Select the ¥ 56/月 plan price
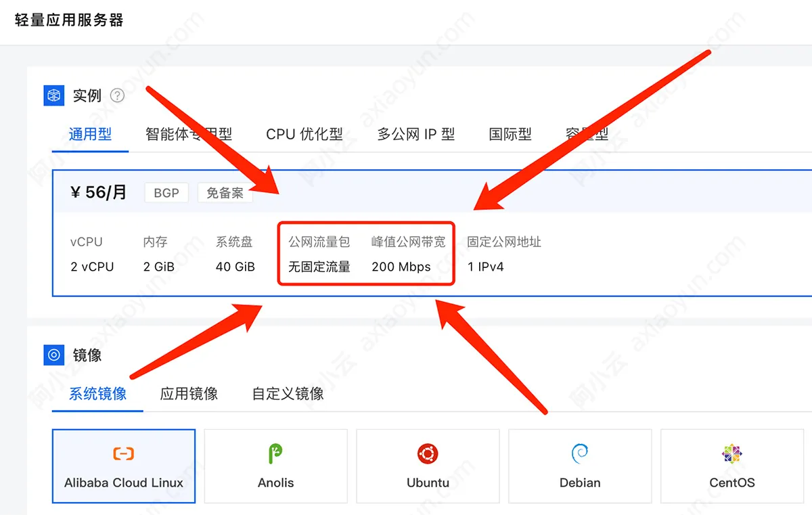This screenshot has width=812, height=515. click(99, 192)
